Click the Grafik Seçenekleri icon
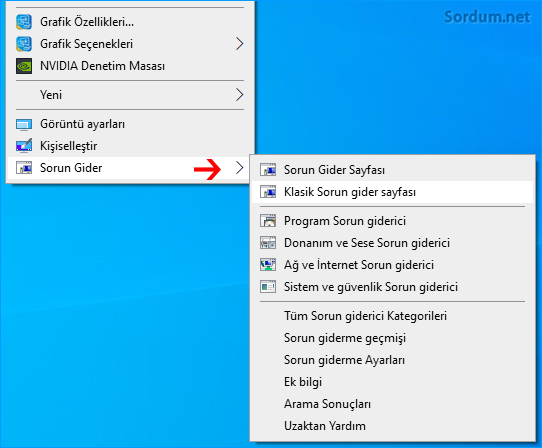The height and width of the screenshot is (448, 542). [x=24, y=44]
